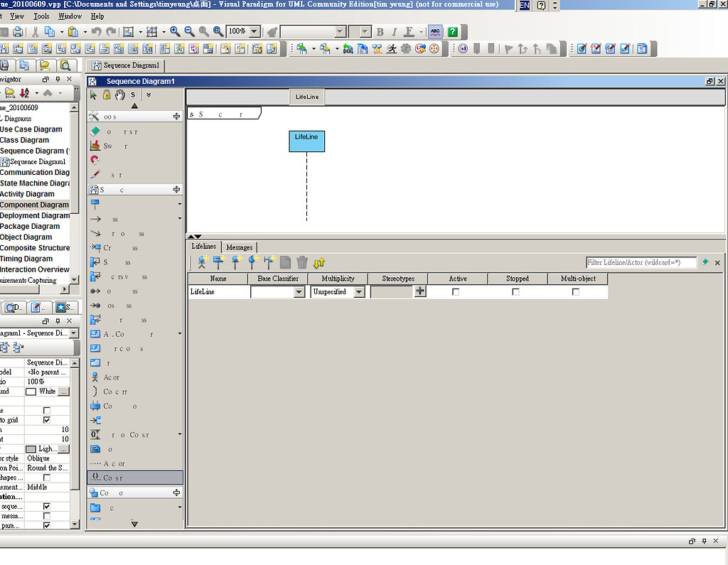Click the undo arrow icon
The width and height of the screenshot is (728, 565).
pyautogui.click(x=96, y=31)
